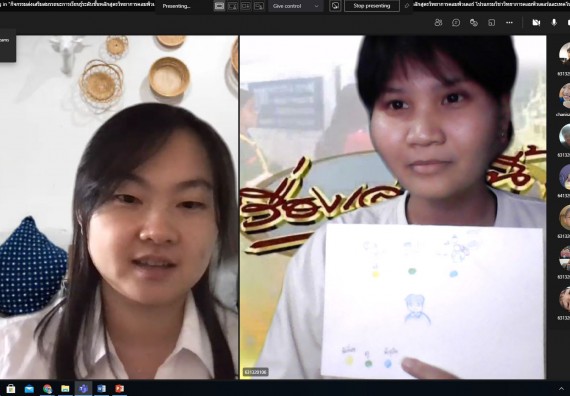
Task: Open the meeting chat
Action: pos(456,23)
